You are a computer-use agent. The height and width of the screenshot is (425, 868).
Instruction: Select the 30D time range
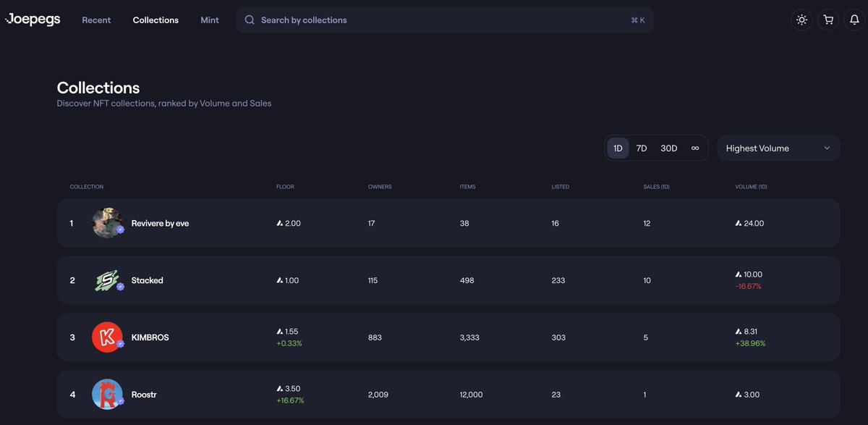669,148
